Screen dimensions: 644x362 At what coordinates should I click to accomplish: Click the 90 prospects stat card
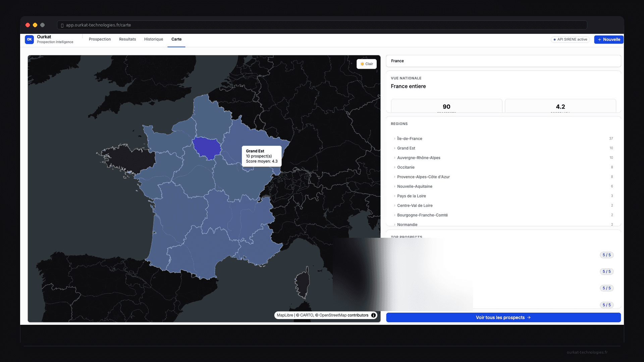(446, 106)
